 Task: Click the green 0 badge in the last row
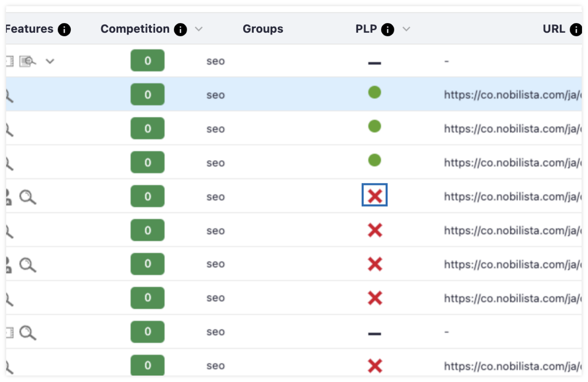click(147, 365)
